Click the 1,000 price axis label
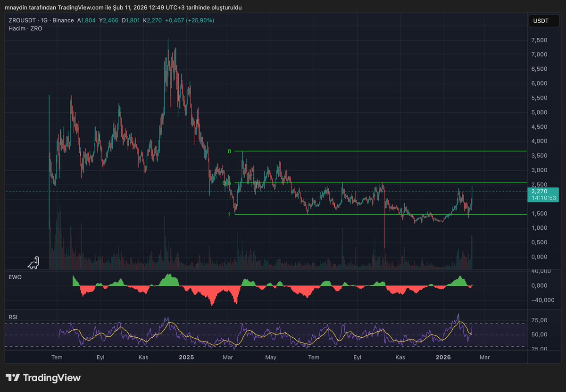Viewport: 566px width, 392px height. pos(539,228)
